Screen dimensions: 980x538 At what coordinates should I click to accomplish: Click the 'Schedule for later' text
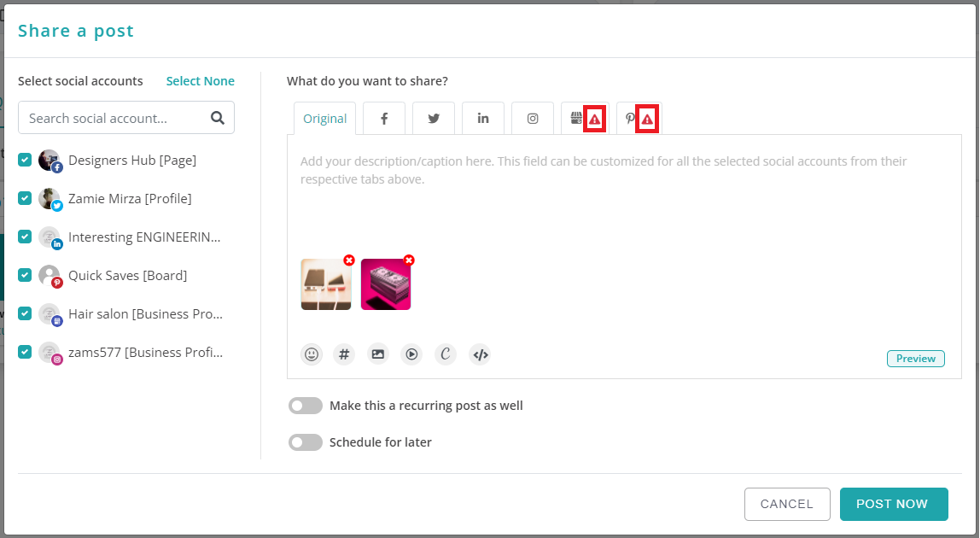(x=381, y=442)
